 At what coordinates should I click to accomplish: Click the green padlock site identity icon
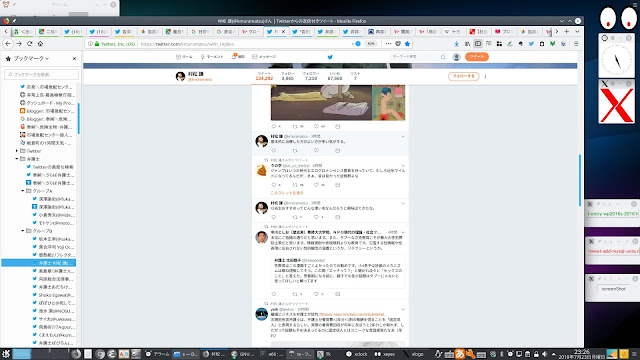coord(97,44)
